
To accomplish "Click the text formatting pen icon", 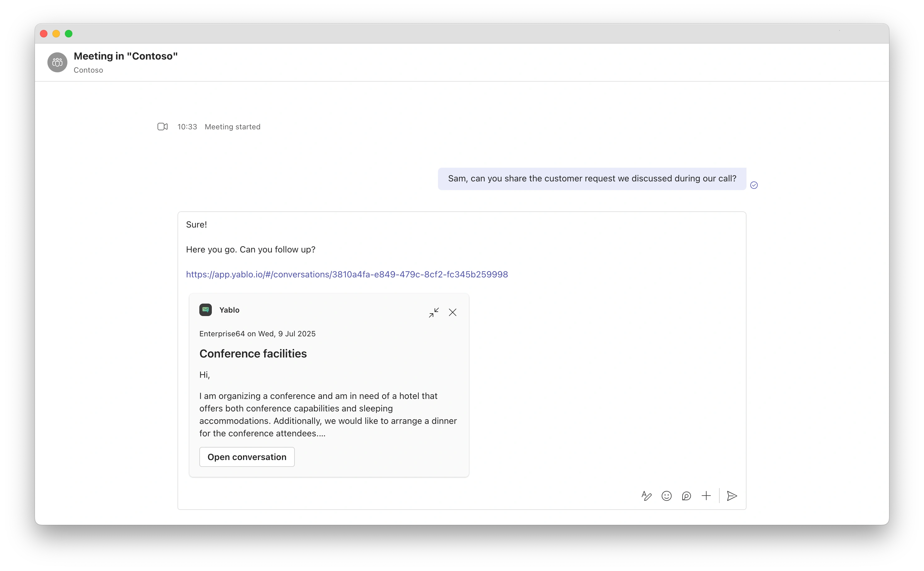I will [x=646, y=496].
